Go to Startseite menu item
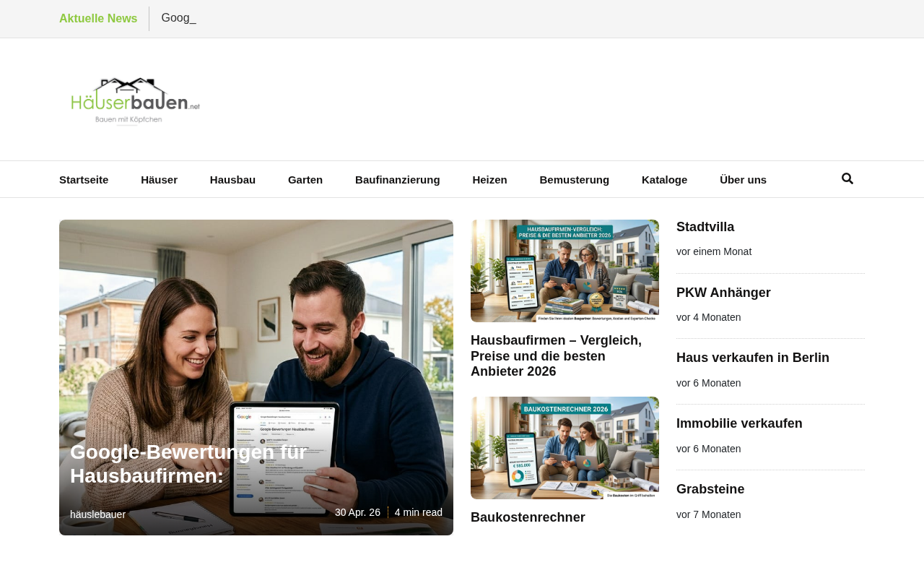924x578 pixels. [x=84, y=180]
